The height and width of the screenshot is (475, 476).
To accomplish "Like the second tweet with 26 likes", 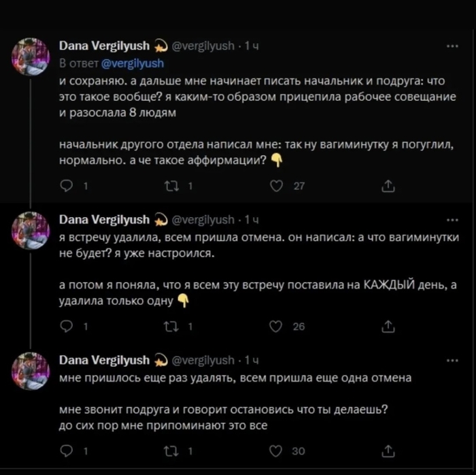I will click(x=276, y=327).
